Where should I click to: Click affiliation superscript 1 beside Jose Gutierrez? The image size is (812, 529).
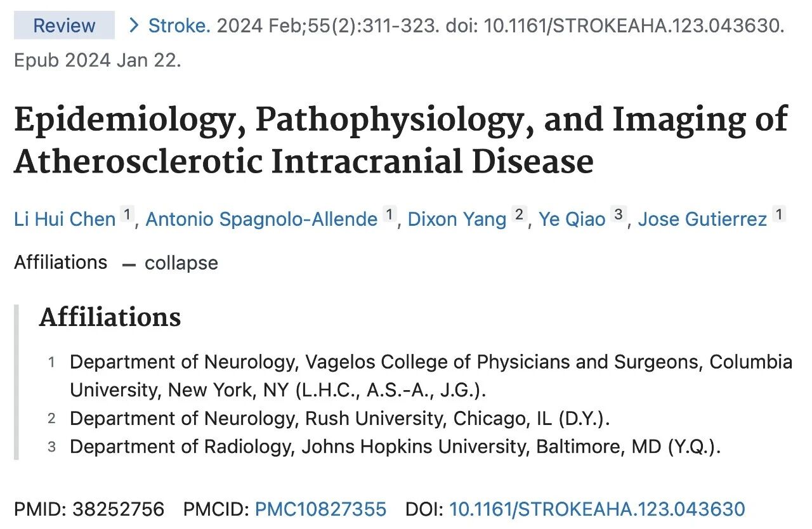(x=779, y=215)
